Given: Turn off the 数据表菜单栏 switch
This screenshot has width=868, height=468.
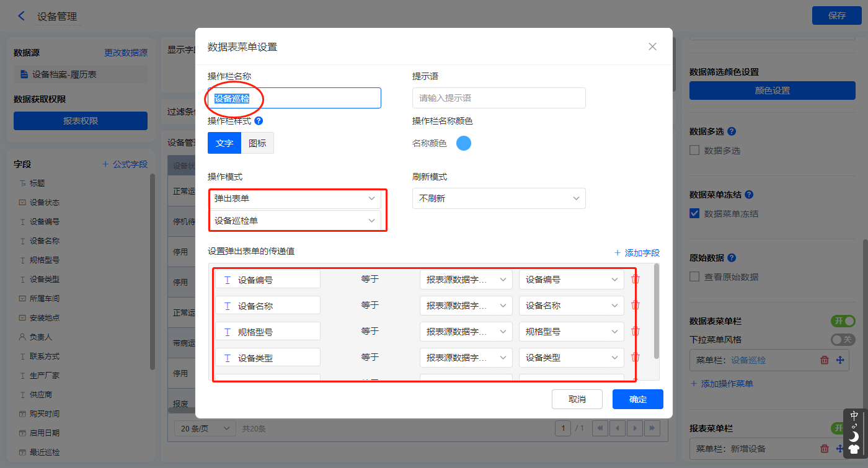Looking at the screenshot, I should click(x=843, y=321).
